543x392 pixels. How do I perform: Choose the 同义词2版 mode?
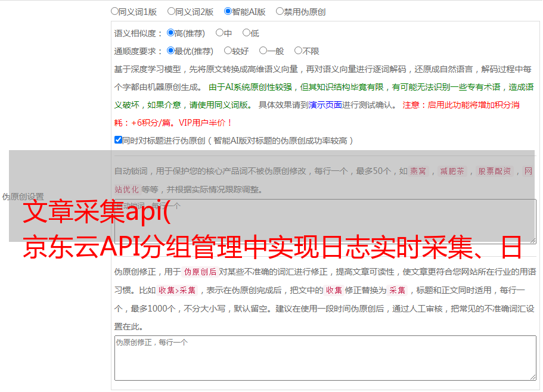pos(171,11)
